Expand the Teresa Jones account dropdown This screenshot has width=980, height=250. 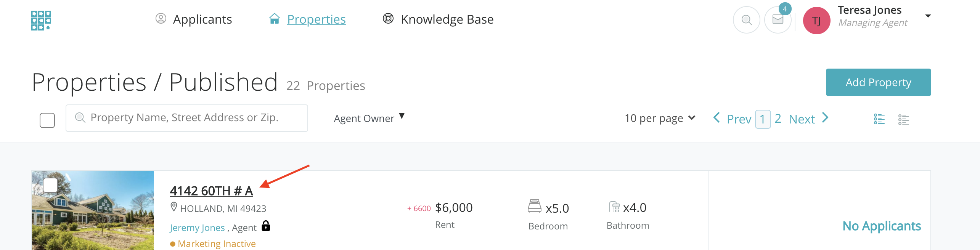(928, 16)
